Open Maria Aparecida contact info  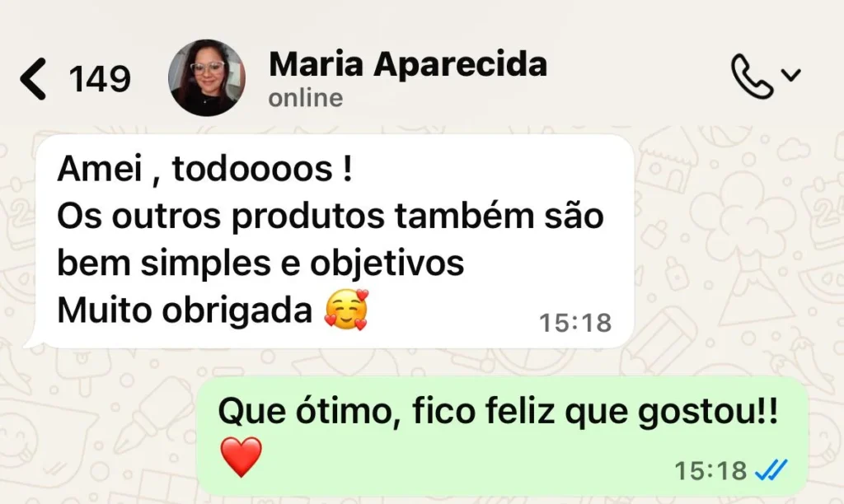(407, 64)
